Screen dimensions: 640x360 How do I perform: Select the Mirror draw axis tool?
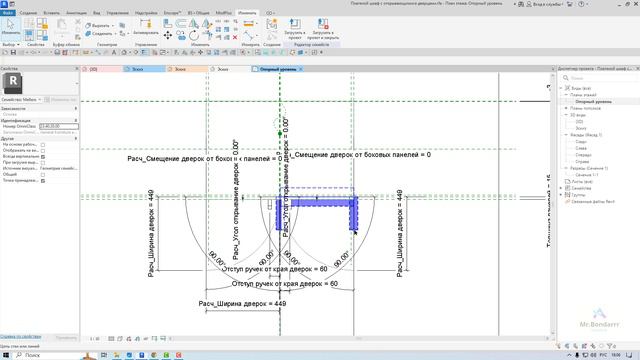[x=207, y=24]
